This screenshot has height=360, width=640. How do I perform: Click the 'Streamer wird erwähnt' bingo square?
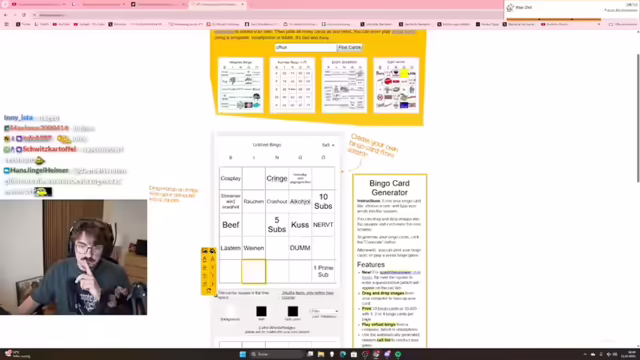click(x=231, y=202)
